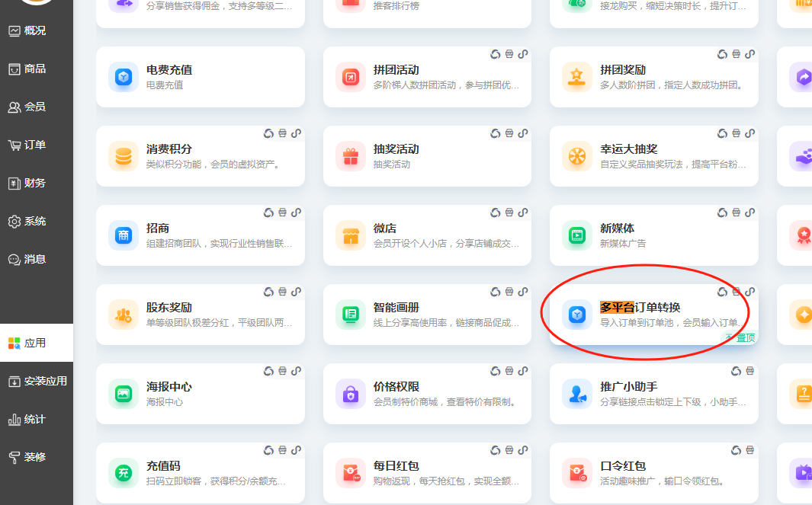Open the 拼团奖励 app card
812x505 pixels.
654,77
